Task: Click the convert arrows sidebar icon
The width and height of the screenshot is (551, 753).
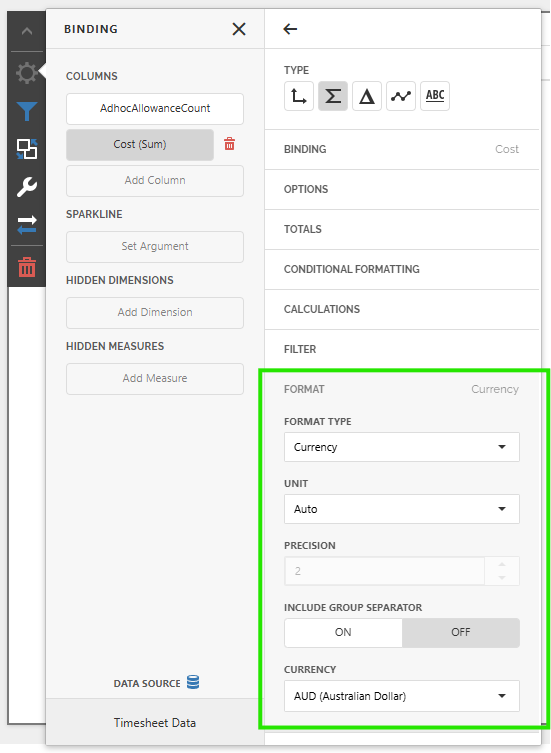Action: 26,224
